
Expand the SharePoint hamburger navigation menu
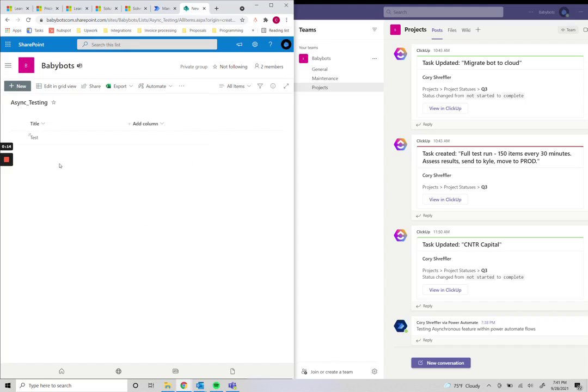[8, 65]
